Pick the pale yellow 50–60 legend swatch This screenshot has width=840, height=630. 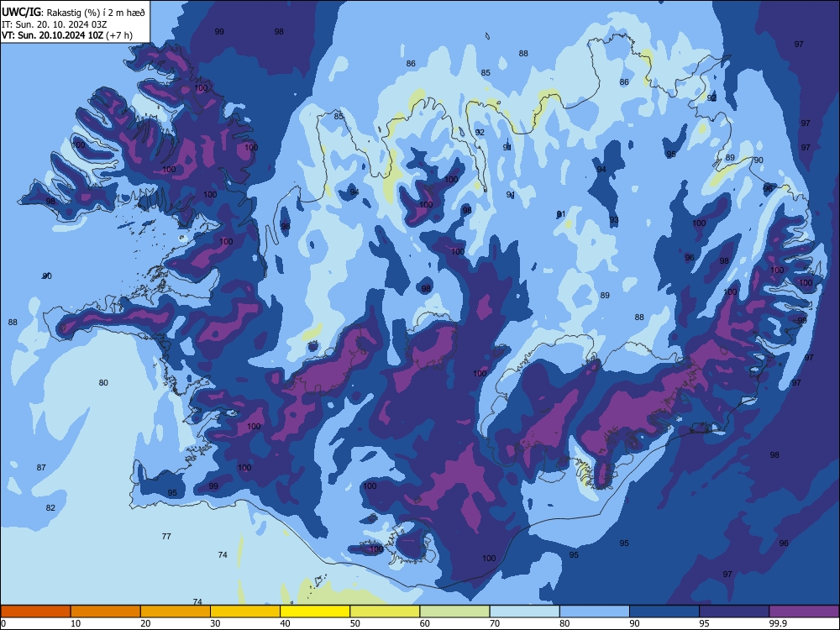point(385,612)
